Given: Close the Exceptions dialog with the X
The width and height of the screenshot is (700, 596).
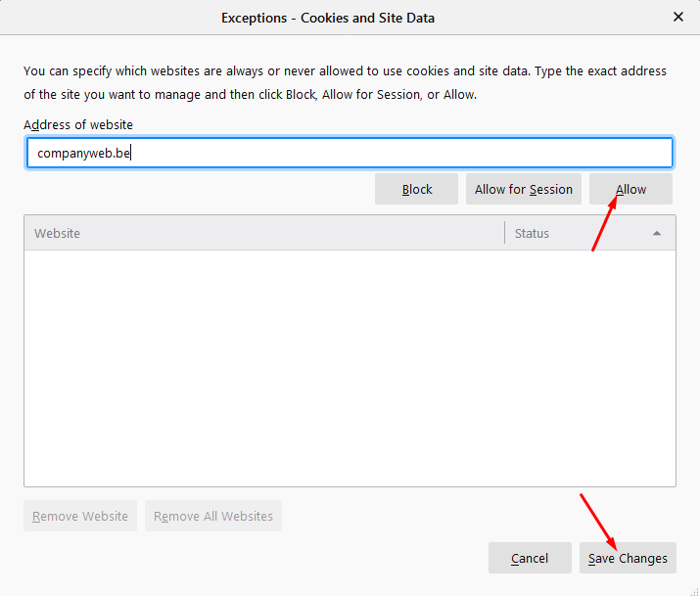Looking at the screenshot, I should [x=678, y=17].
